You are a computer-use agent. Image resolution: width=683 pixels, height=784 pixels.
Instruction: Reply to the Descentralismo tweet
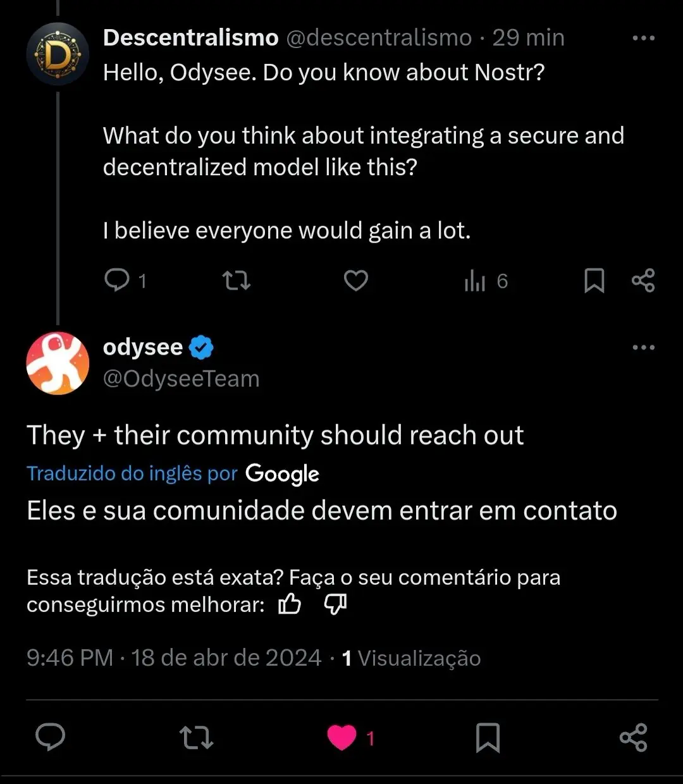(117, 280)
